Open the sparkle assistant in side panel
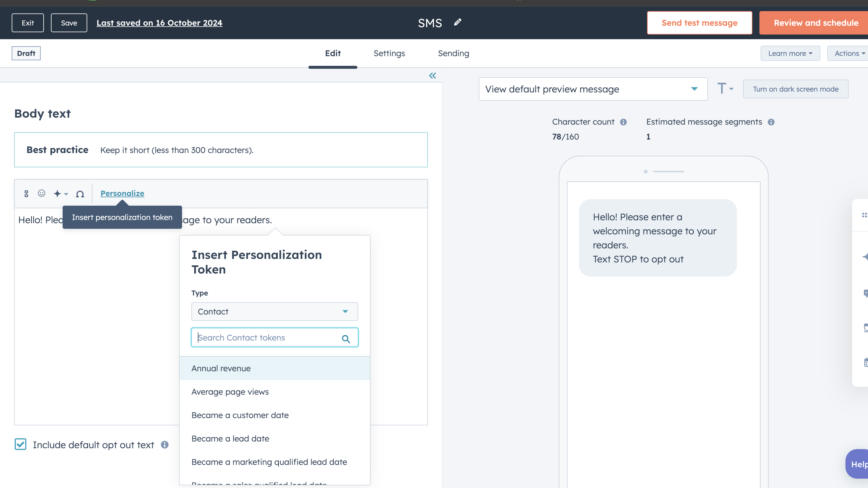The height and width of the screenshot is (488, 868). pos(865,257)
